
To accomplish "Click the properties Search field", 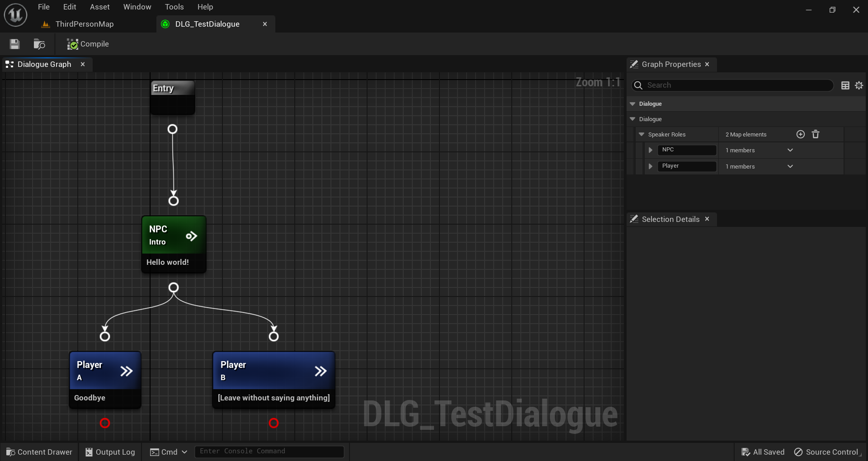I will [x=732, y=85].
